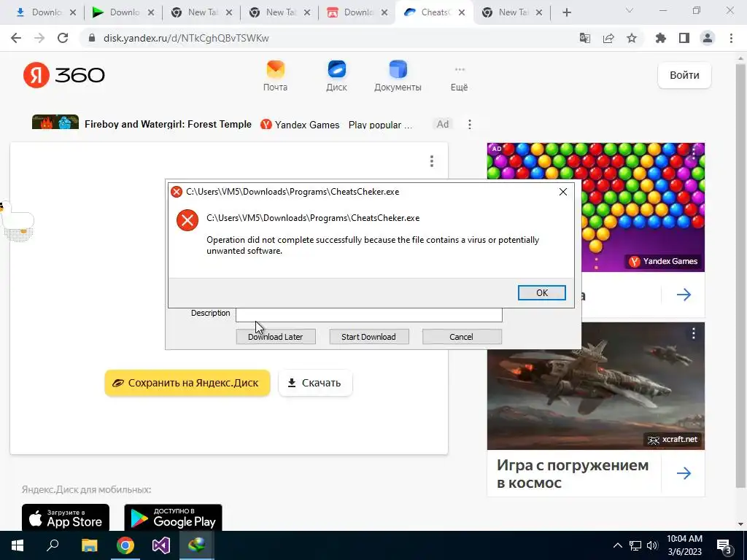
Task: Click the arrow beside Игра с погружением в космос
Action: pyautogui.click(x=684, y=473)
